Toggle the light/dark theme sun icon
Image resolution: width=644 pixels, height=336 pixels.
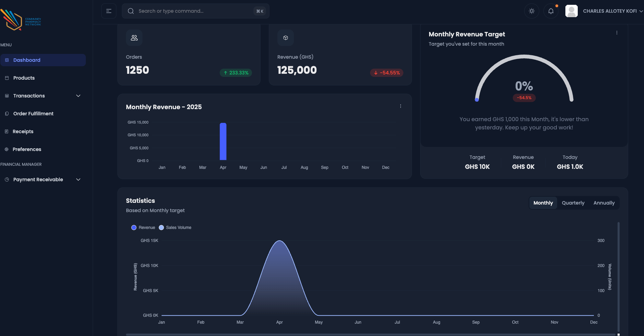point(532,11)
